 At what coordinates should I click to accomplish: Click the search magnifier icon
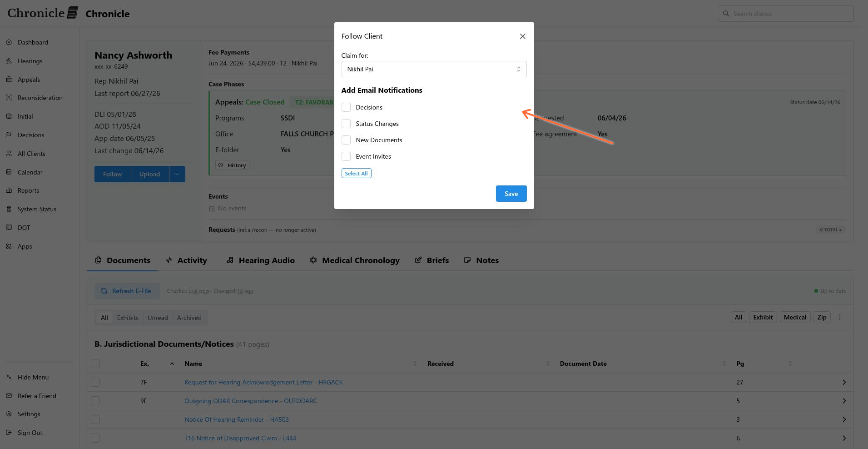click(726, 14)
